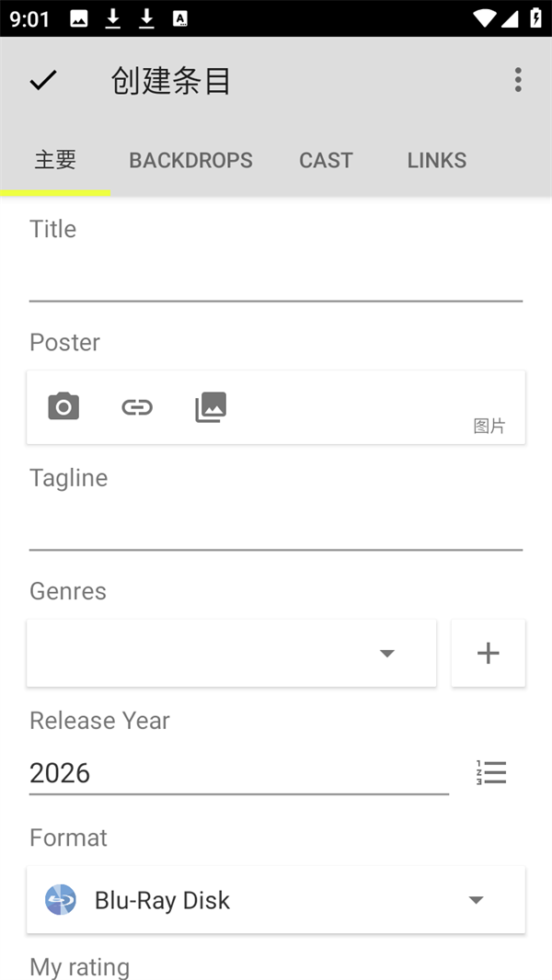
Task: Pick poster from the image gallery
Action: coord(211,406)
